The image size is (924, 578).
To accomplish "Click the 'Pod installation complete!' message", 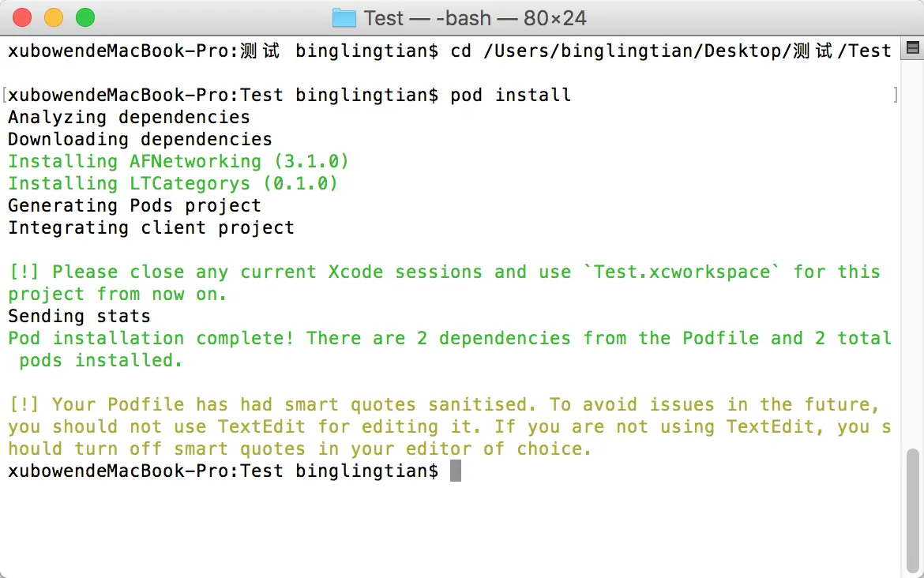I will pos(151,338).
